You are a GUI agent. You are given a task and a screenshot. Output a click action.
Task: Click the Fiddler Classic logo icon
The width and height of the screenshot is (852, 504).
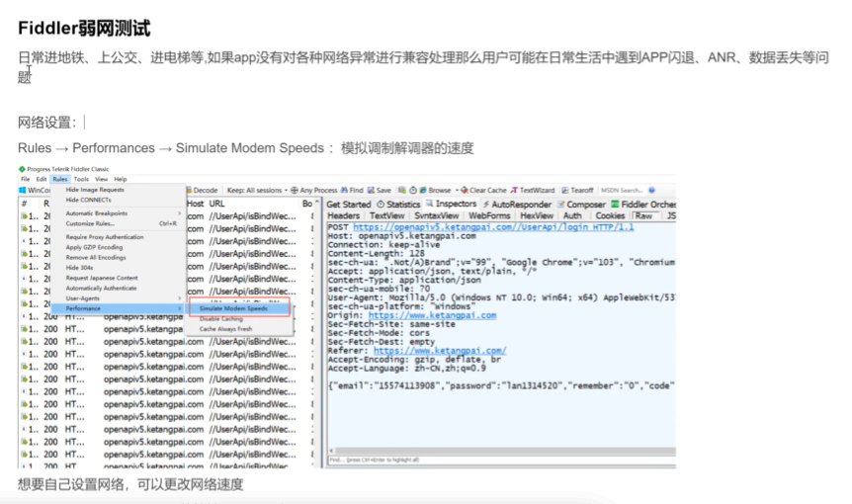tap(22, 169)
